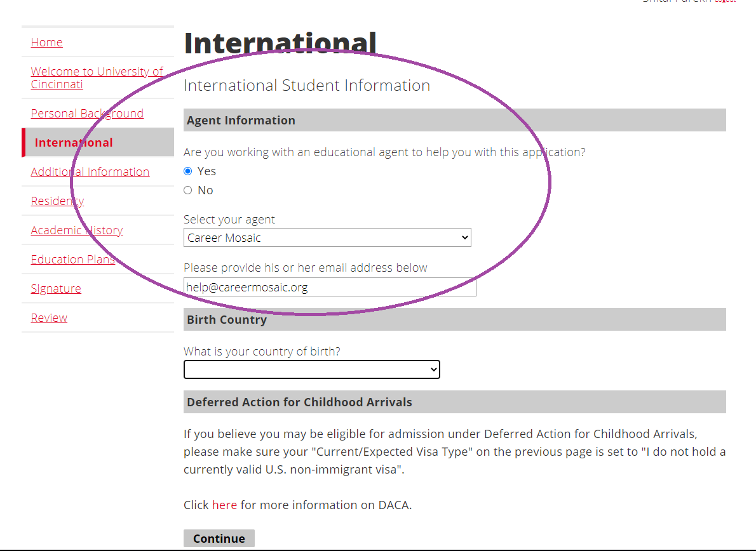Click the Agent Information section header
This screenshot has width=756, height=551.
pos(455,120)
